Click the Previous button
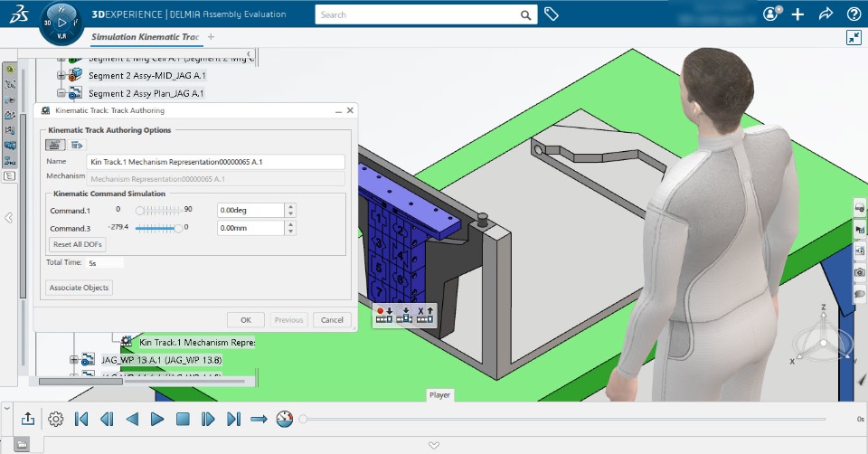The image size is (868, 454). 289,320
